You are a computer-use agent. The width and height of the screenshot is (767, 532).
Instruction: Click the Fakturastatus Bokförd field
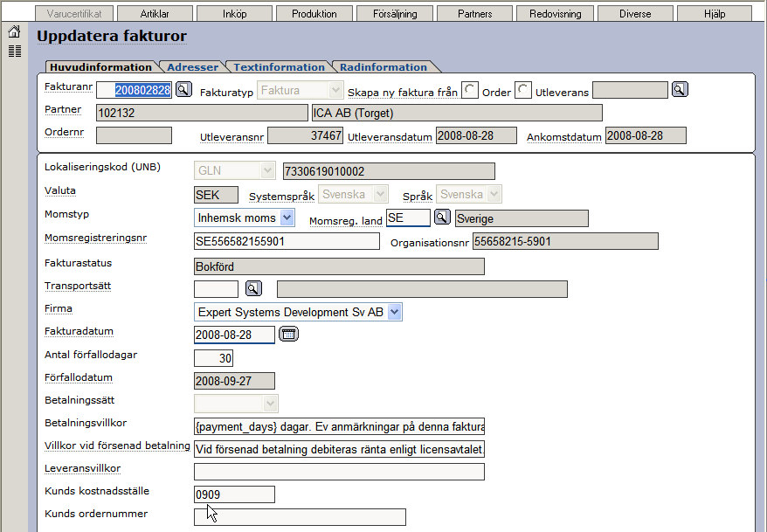pos(340,266)
